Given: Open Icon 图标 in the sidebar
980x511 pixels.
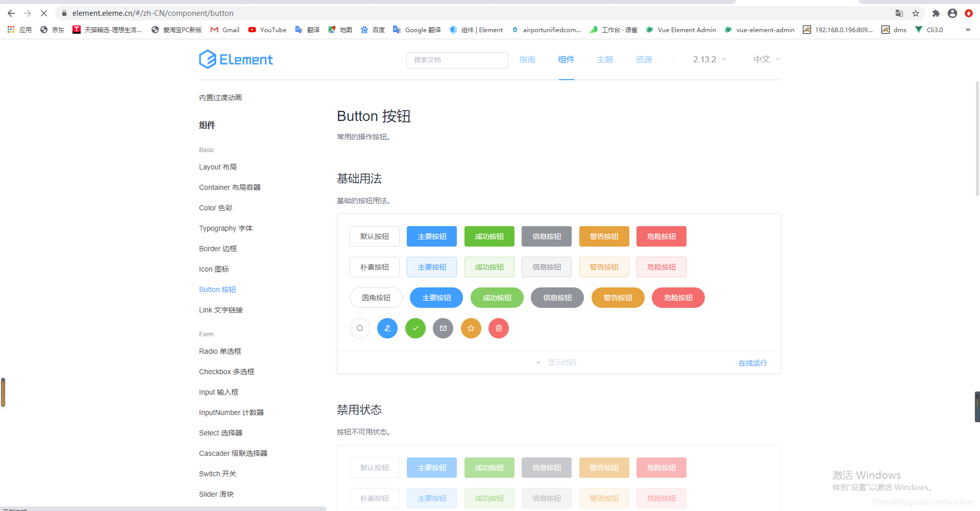Looking at the screenshot, I should click(214, 269).
